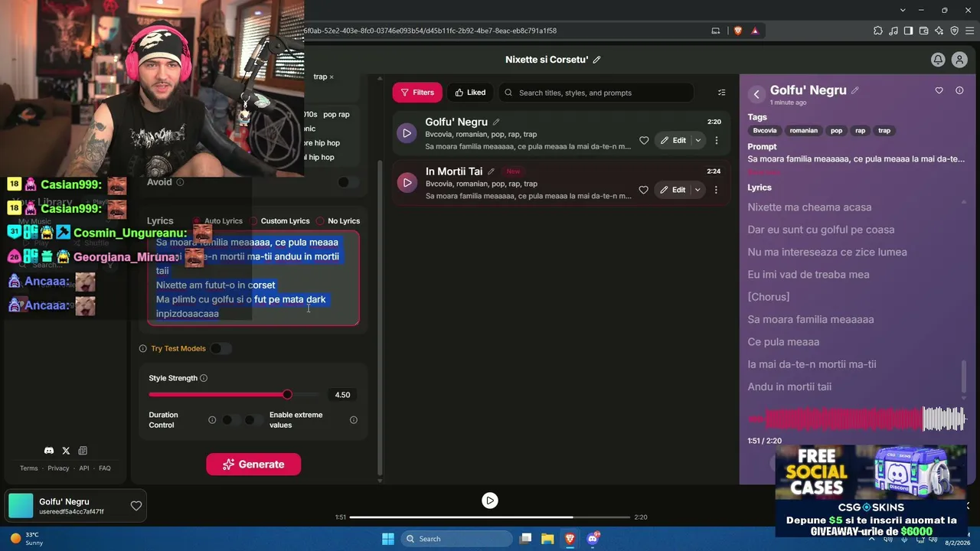This screenshot has height=551, width=980.
Task: Open the Brave main hamburger menu
Action: pos(970,31)
